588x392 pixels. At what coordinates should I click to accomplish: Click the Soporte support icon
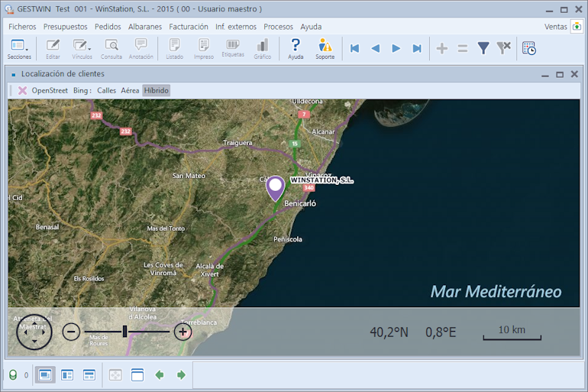(325, 49)
